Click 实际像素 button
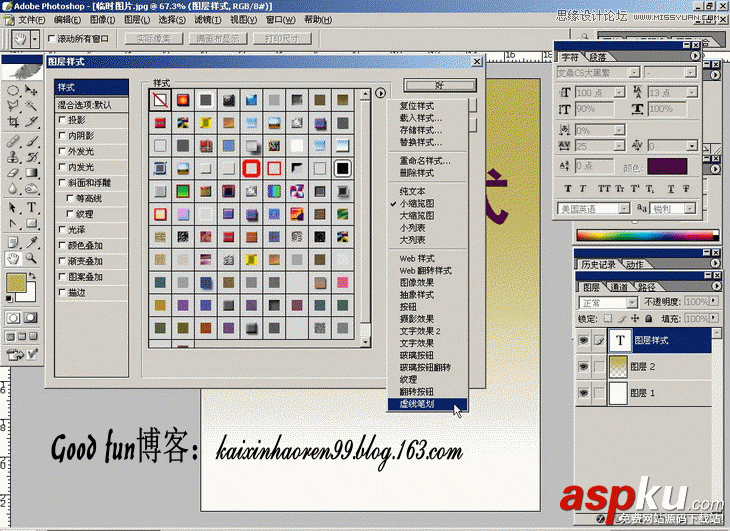The height and width of the screenshot is (531, 730). tap(154, 39)
